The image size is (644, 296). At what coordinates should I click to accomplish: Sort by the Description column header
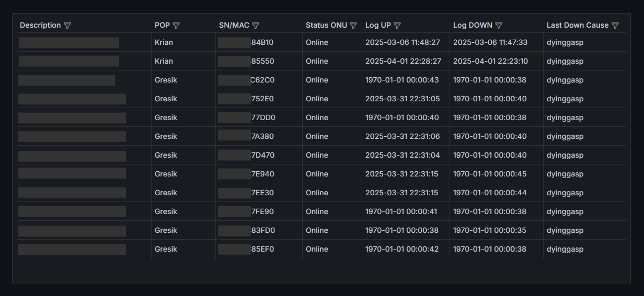click(40, 25)
